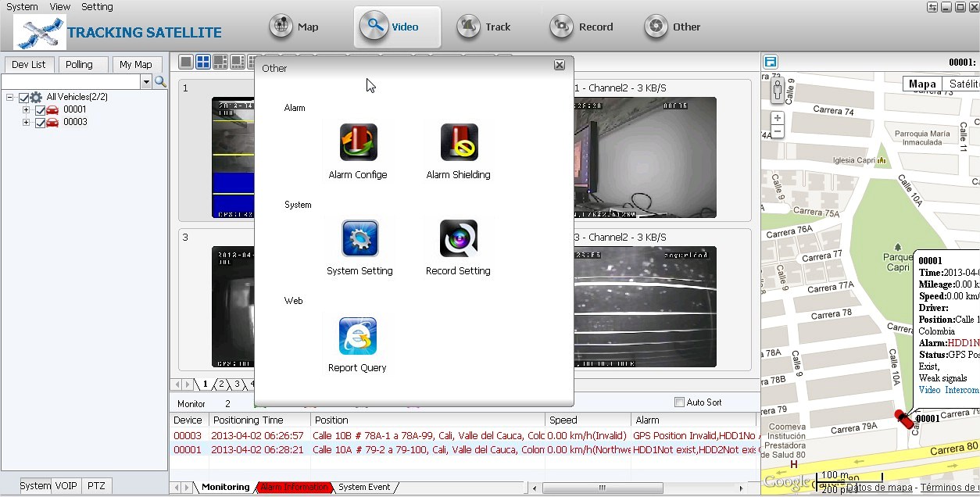Viewport: 980px width, 497px height.
Task: Open the System Event tab
Action: click(364, 487)
